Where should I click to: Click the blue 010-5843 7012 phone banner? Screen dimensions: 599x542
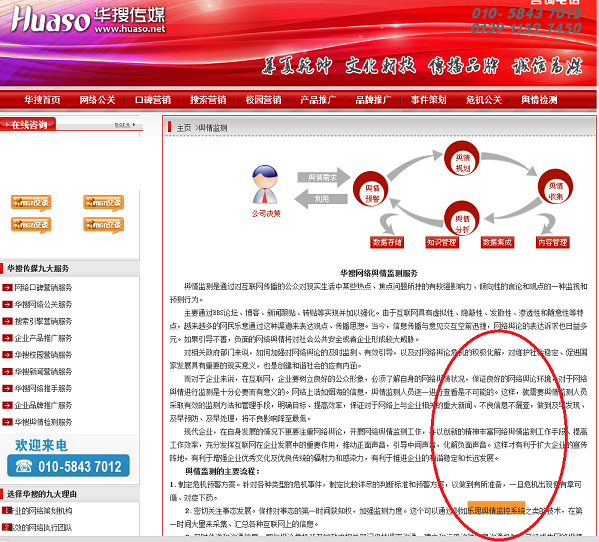68,466
